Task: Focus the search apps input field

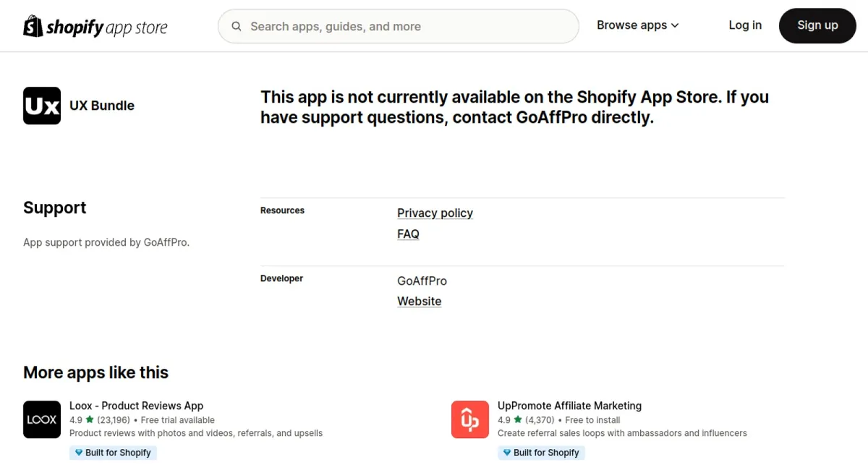Action: pyautogui.click(x=405, y=27)
